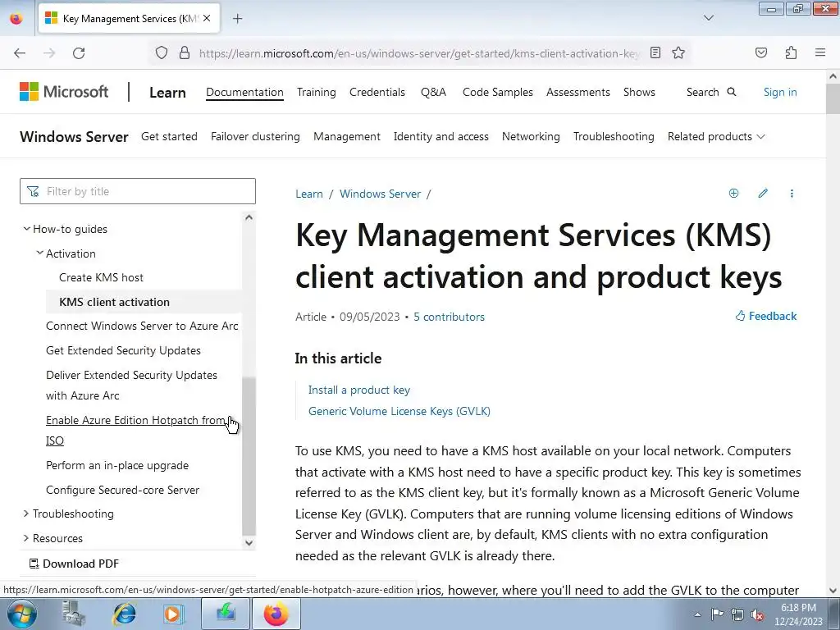Click the Filter by title field
This screenshot has width=840, height=630.
click(x=138, y=191)
